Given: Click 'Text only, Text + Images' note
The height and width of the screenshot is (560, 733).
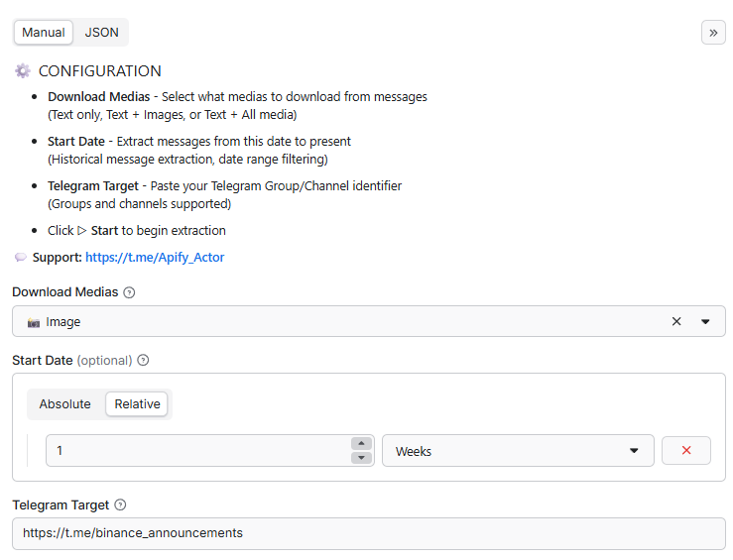Looking at the screenshot, I should [172, 115].
